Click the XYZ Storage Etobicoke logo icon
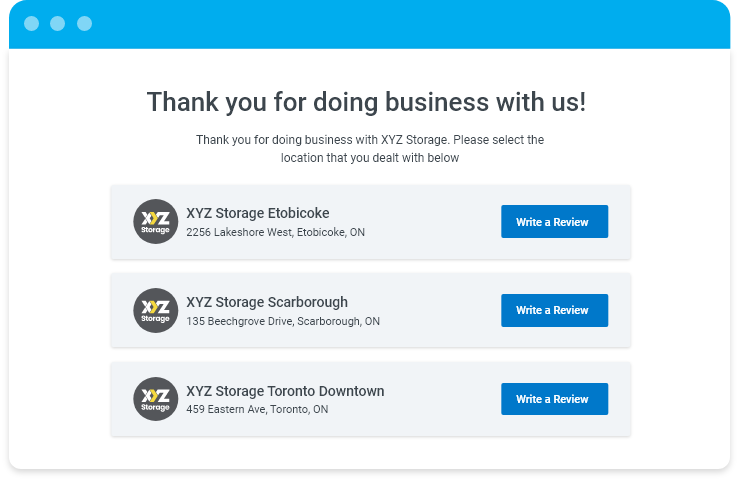 [155, 221]
